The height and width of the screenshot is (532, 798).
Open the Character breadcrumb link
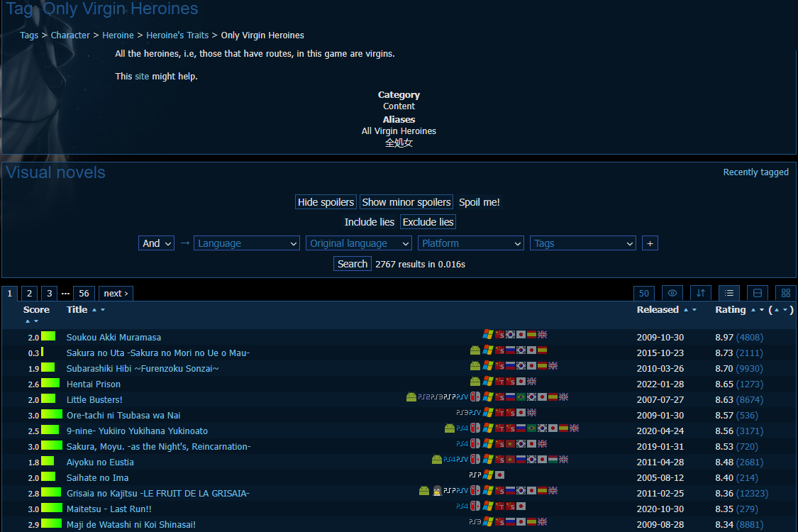70,35
